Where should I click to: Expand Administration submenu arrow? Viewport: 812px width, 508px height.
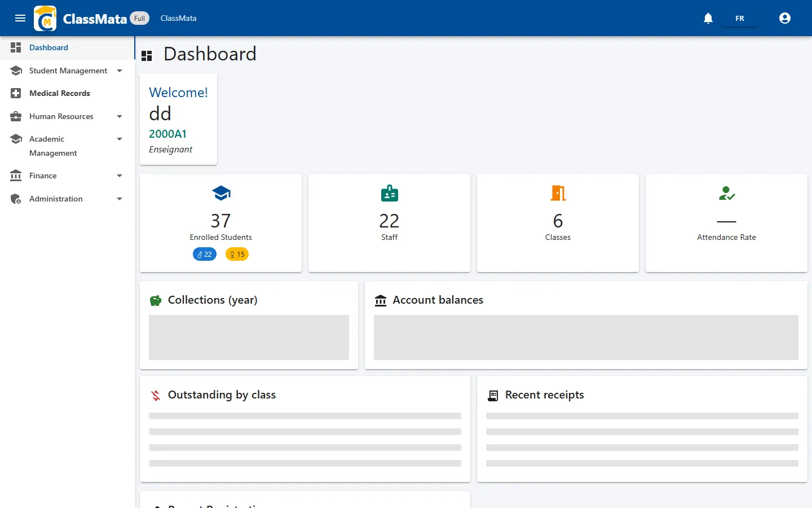pos(120,199)
